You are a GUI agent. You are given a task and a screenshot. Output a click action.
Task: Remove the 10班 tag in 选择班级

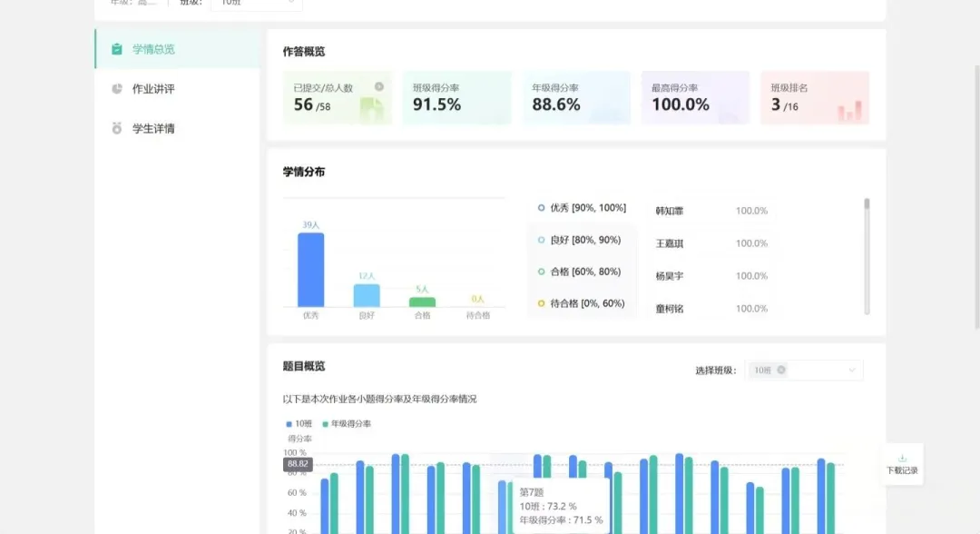coord(781,371)
